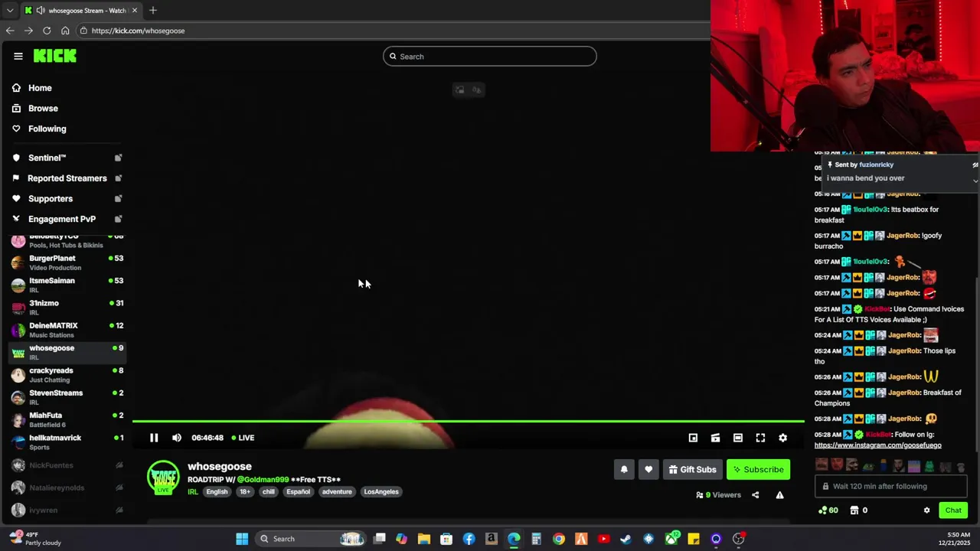Image resolution: width=980 pixels, height=551 pixels.
Task: Toggle notification bell for whosegoose
Action: click(x=624, y=470)
